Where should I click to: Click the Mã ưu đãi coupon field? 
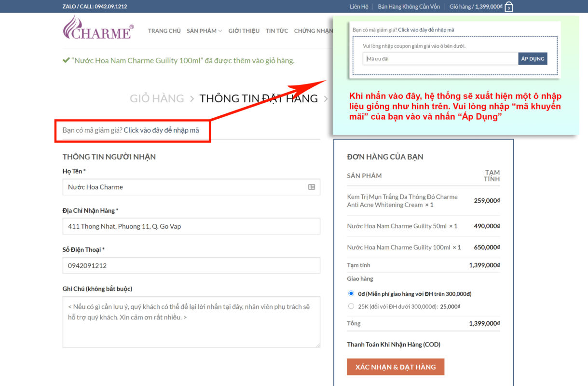(440, 59)
